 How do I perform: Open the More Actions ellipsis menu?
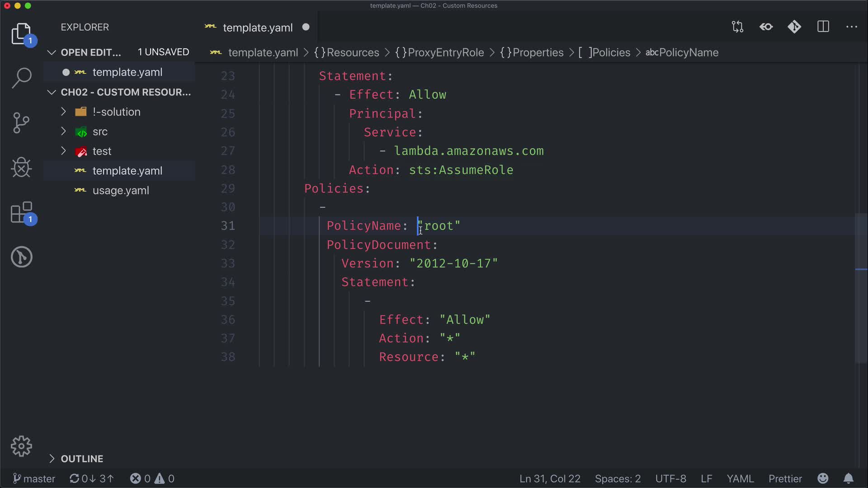(x=852, y=27)
